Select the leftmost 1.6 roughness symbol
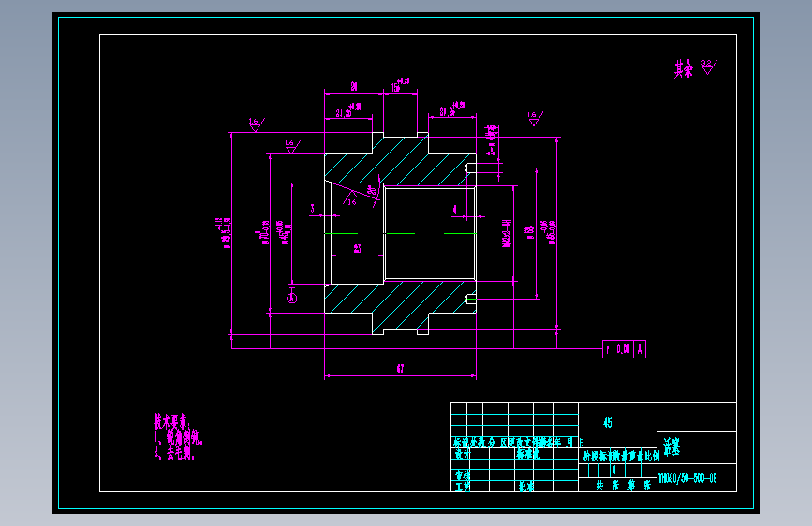Screen dimensions: 812x526 [x=256, y=124]
